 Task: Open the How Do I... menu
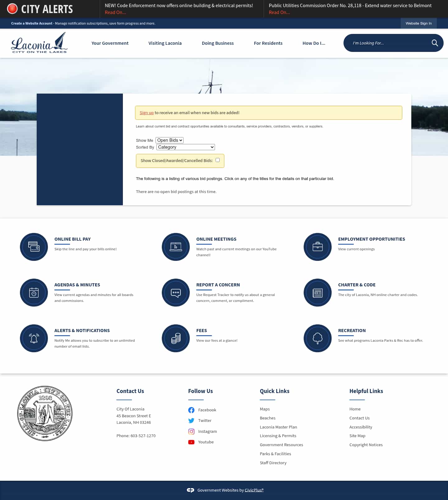(314, 43)
